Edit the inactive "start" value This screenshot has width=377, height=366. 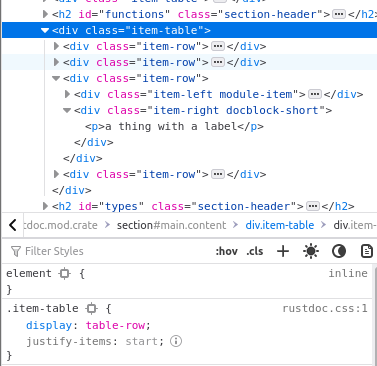pos(142,341)
